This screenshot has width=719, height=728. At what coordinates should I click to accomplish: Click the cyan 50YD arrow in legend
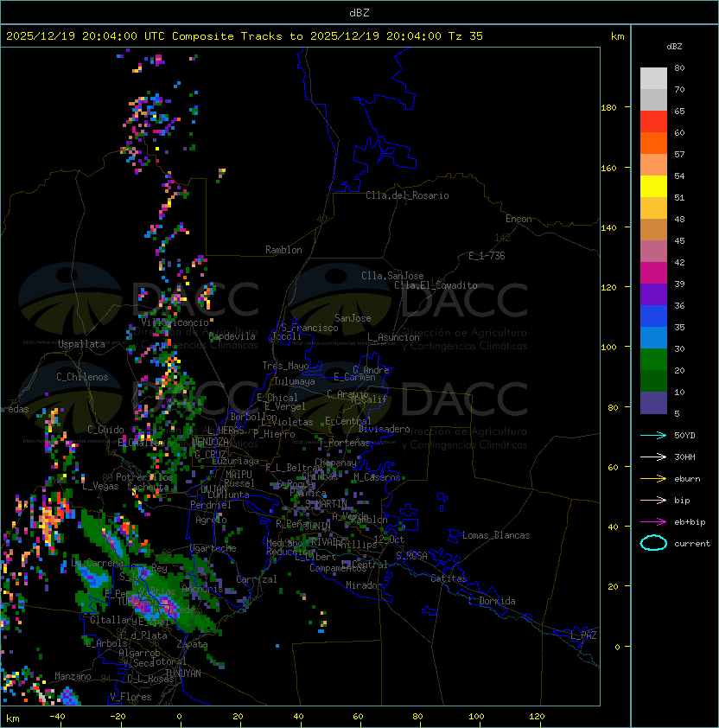click(653, 435)
